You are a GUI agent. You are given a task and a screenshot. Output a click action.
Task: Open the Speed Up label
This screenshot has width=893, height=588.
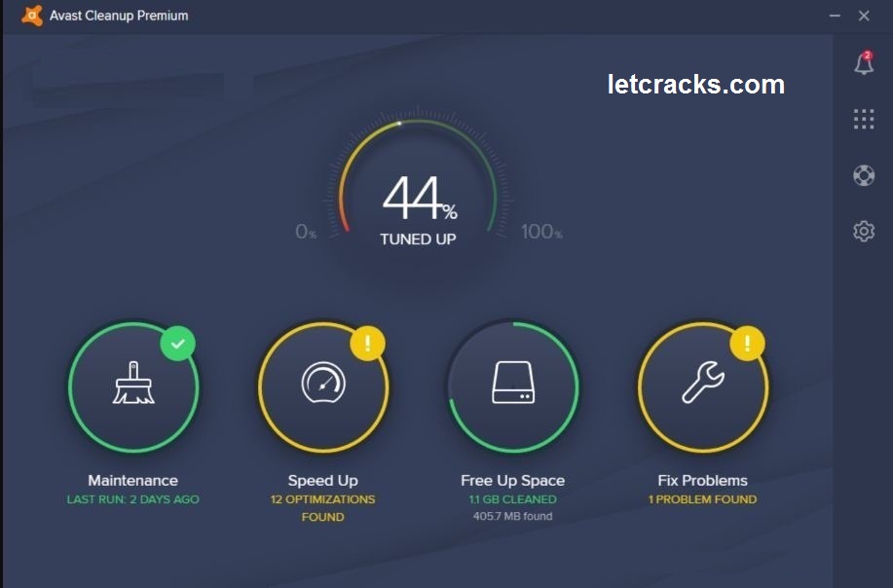click(323, 480)
